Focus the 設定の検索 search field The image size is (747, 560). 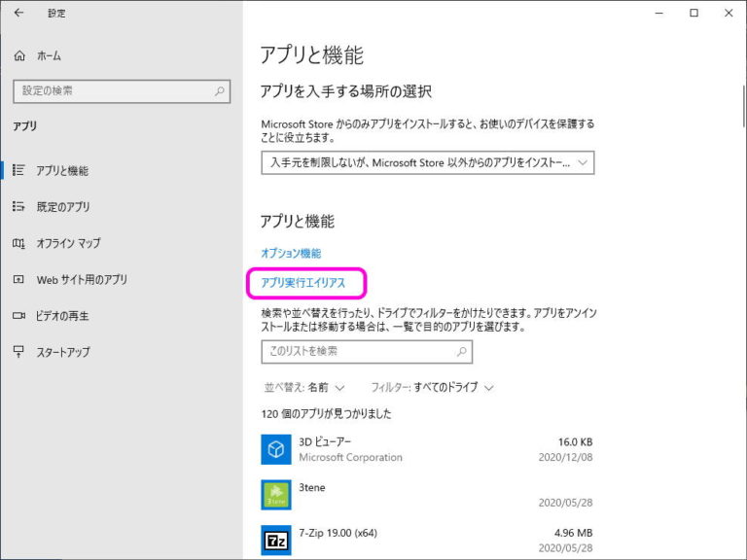pyautogui.click(x=122, y=91)
